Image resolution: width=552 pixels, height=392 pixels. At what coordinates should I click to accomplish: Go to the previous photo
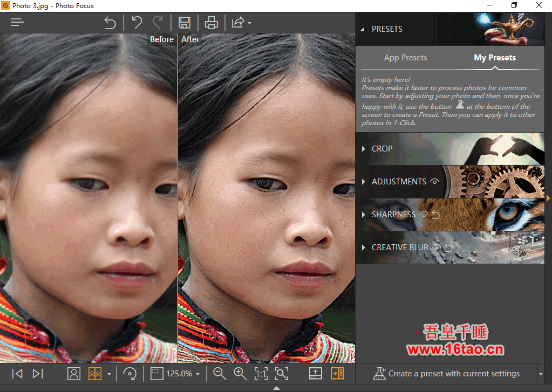tap(17, 374)
